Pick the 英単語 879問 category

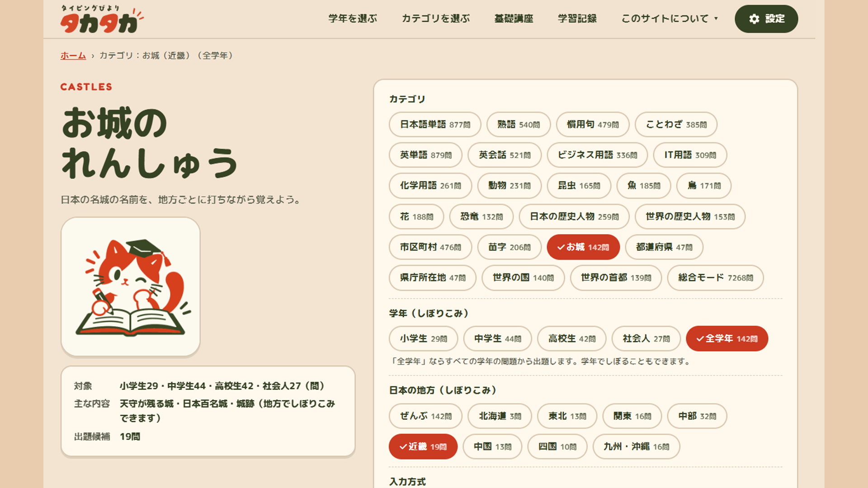(425, 155)
